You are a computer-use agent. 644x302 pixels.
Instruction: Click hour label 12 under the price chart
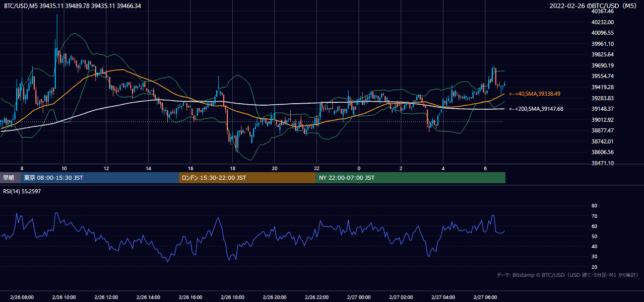coord(106,168)
